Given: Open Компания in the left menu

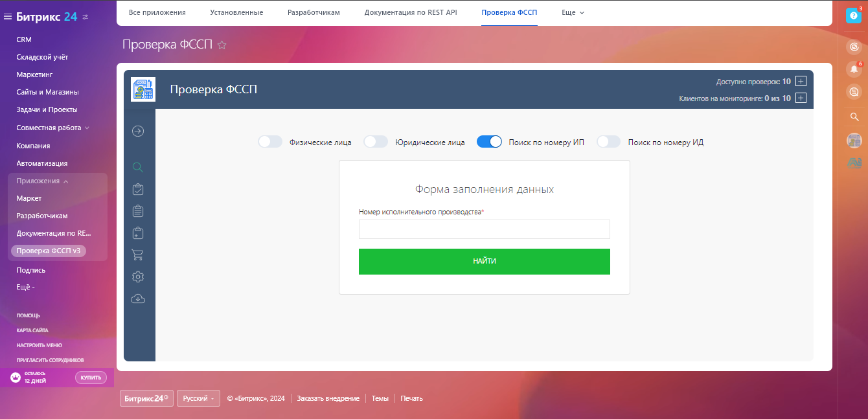Looking at the screenshot, I should point(33,146).
